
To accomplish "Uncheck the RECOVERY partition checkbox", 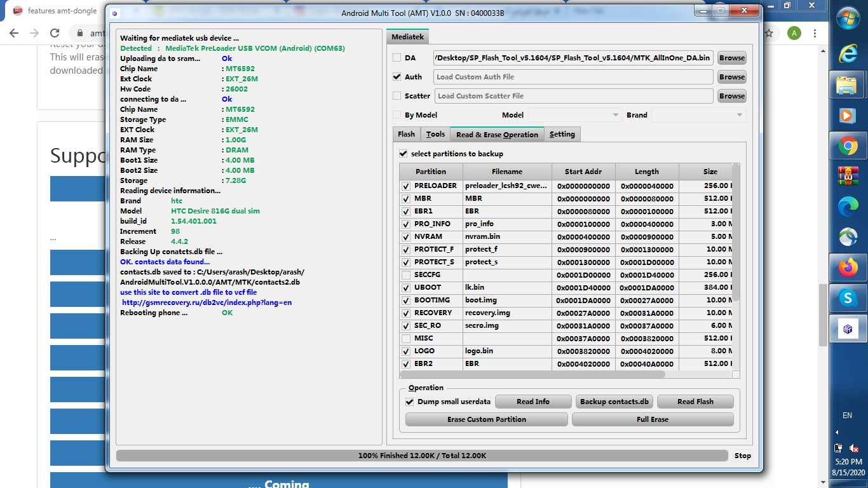I will tap(406, 313).
